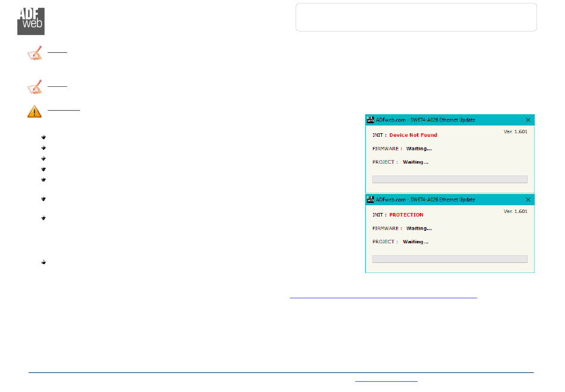565x392 pixels.
Task: Click title bar text of PROTECTION window
Action: (425, 200)
